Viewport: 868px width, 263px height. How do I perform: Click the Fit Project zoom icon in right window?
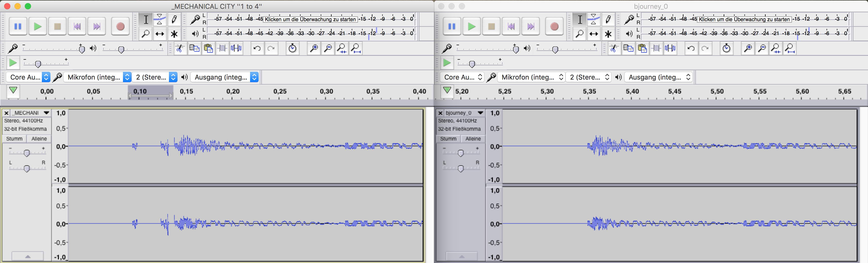coord(790,49)
